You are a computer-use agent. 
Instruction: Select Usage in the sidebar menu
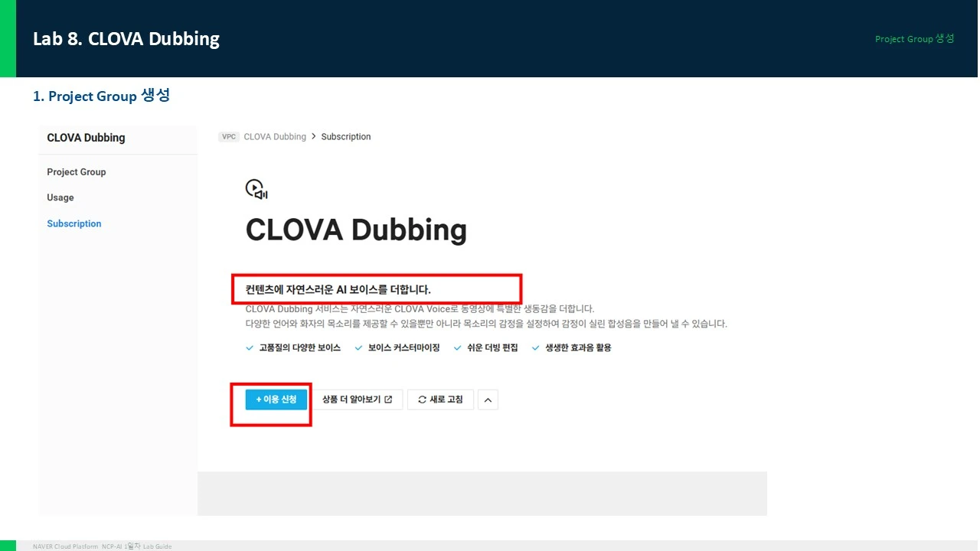(x=60, y=197)
